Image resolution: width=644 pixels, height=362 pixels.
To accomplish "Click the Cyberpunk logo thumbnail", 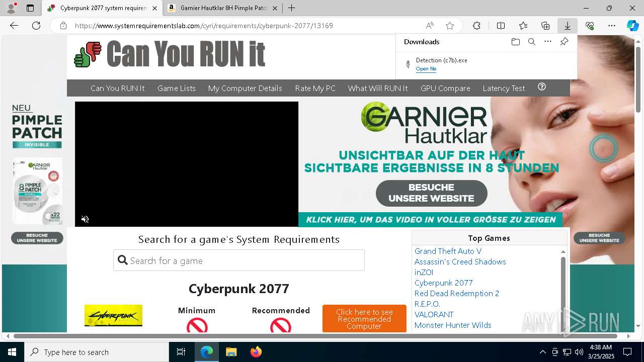I will (113, 316).
